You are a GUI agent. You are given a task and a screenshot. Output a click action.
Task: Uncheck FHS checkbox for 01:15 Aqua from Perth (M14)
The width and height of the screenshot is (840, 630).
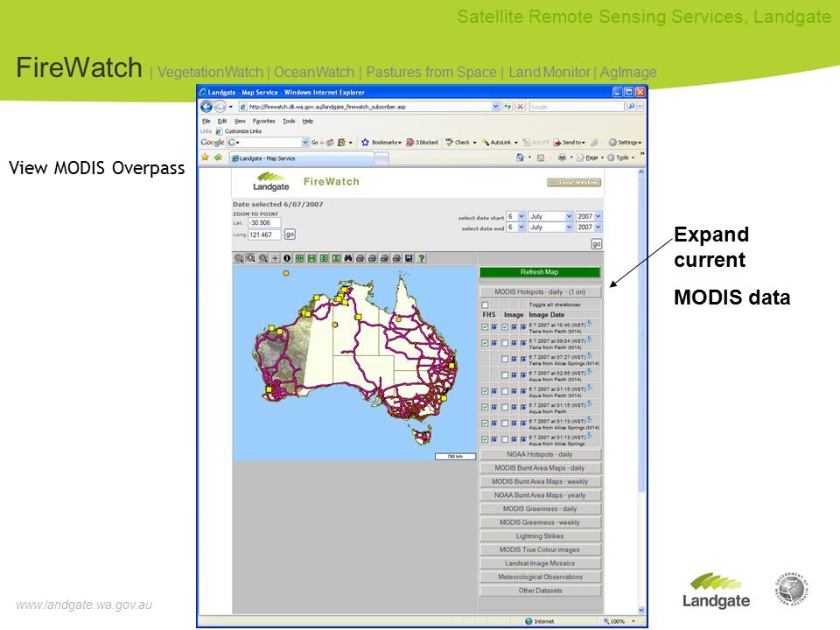[485, 391]
